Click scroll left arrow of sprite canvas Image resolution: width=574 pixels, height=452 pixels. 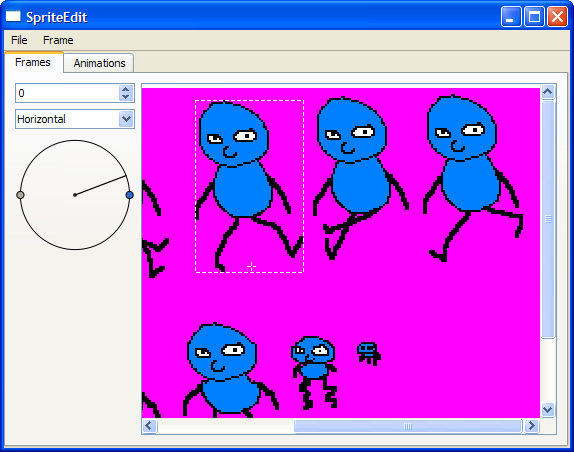pyautogui.click(x=149, y=426)
